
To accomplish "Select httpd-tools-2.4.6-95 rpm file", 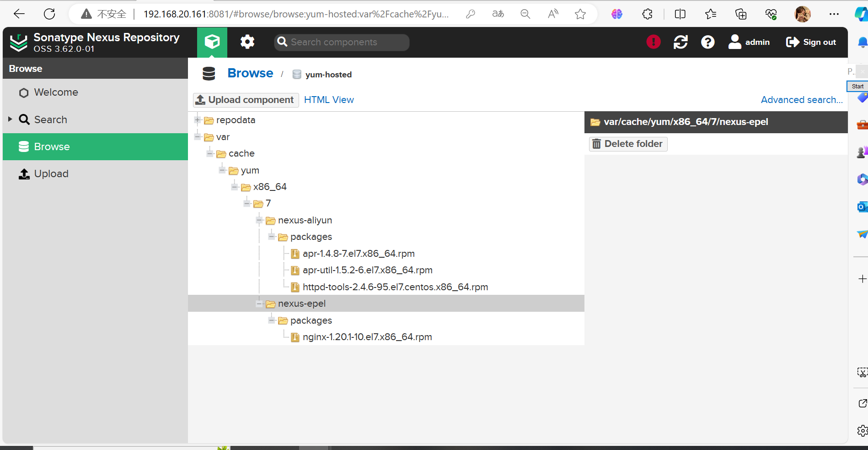I will click(x=395, y=287).
